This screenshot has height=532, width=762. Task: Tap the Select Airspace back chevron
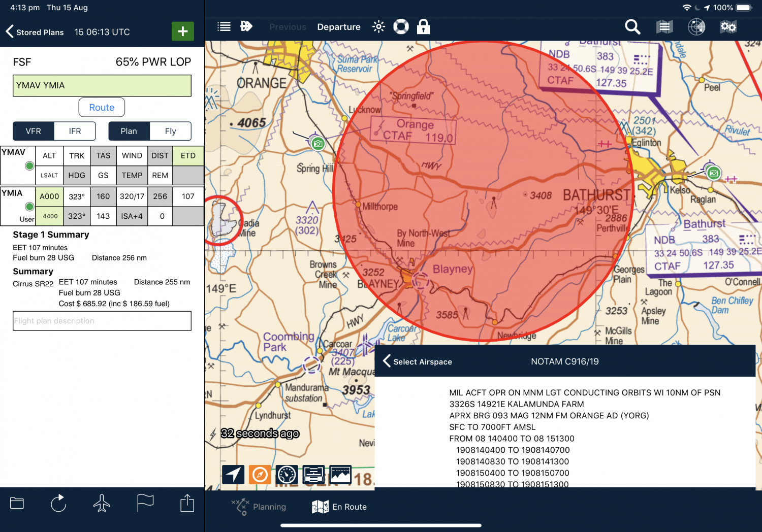point(387,361)
